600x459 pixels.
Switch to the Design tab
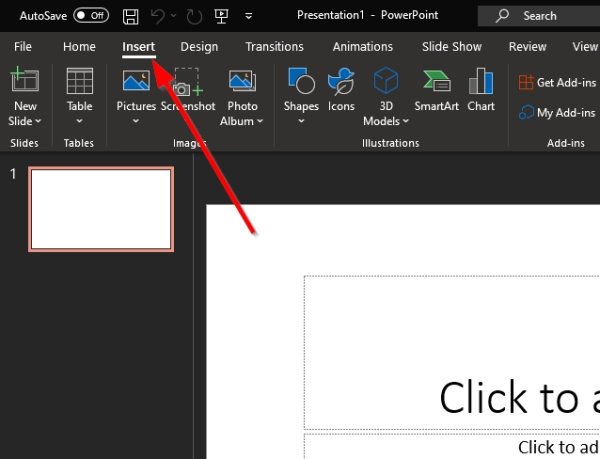[x=199, y=47]
